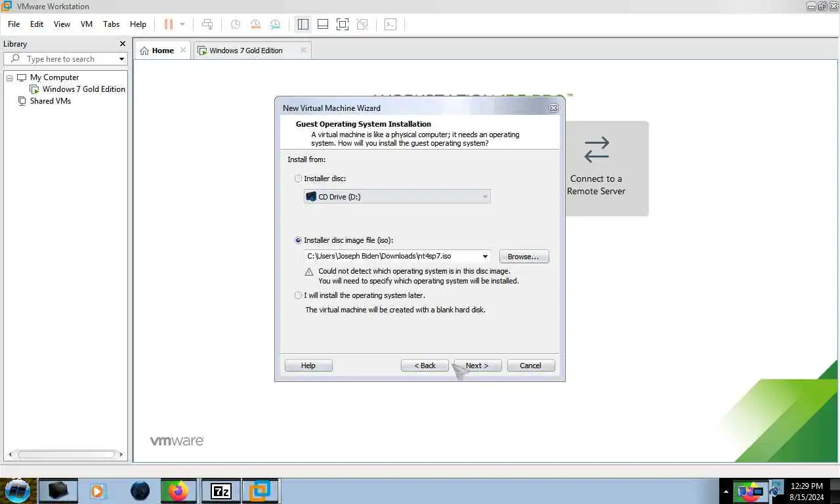The height and width of the screenshot is (504, 840).
Task: Click the Home tab house icon
Action: click(144, 51)
